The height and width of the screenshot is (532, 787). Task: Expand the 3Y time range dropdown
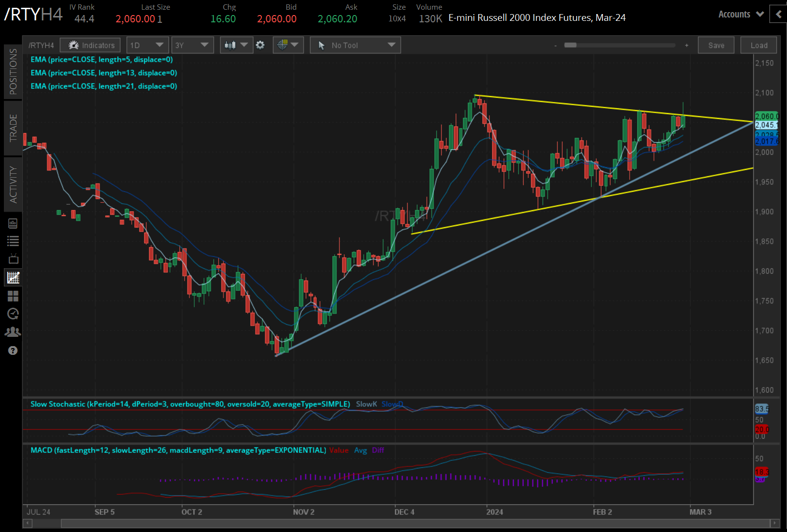[x=192, y=45]
